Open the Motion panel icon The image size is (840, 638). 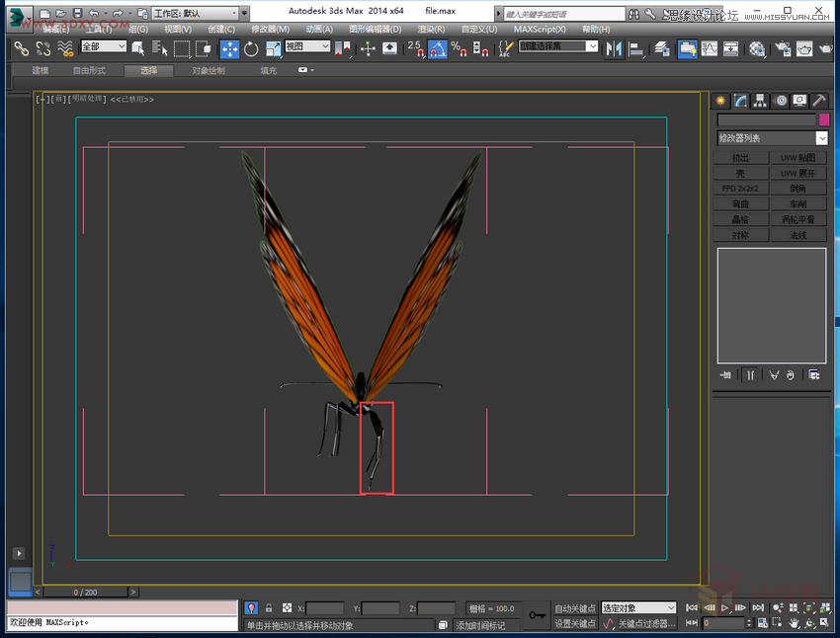coord(780,101)
